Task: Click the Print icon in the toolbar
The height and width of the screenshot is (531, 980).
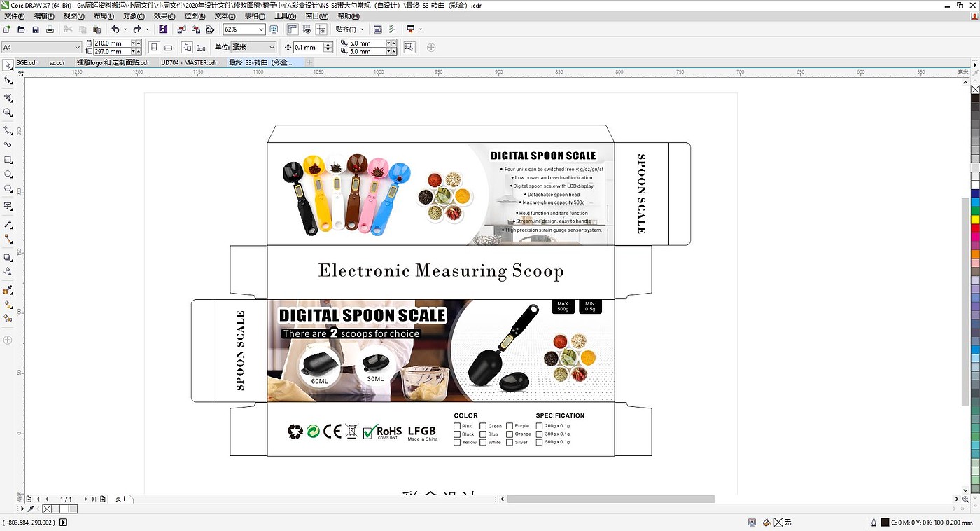Action: coord(50,29)
